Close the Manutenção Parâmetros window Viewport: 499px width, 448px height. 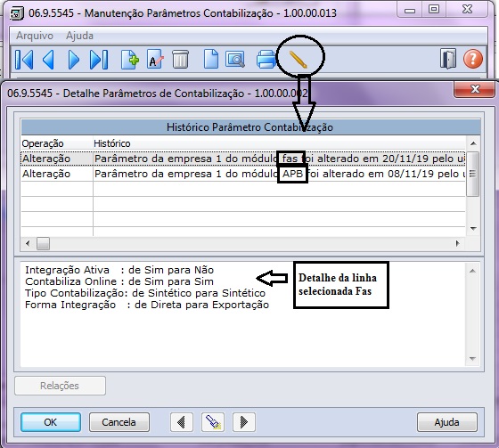coord(467,10)
